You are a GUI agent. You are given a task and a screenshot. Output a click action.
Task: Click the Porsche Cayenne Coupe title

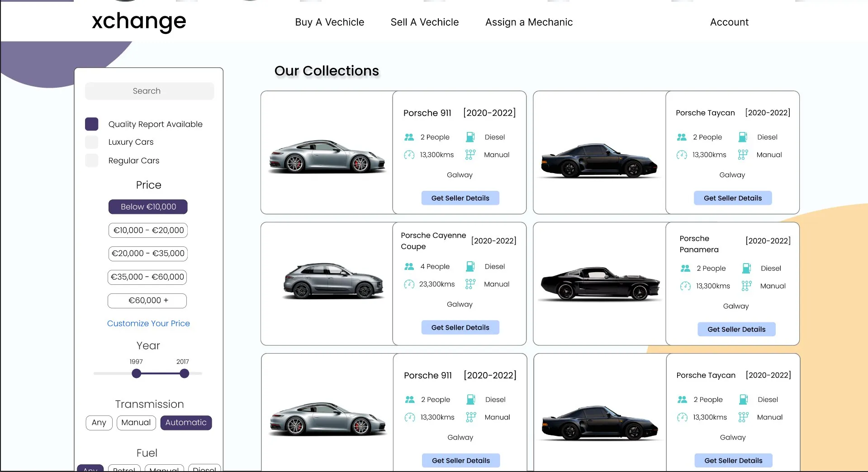tap(433, 241)
